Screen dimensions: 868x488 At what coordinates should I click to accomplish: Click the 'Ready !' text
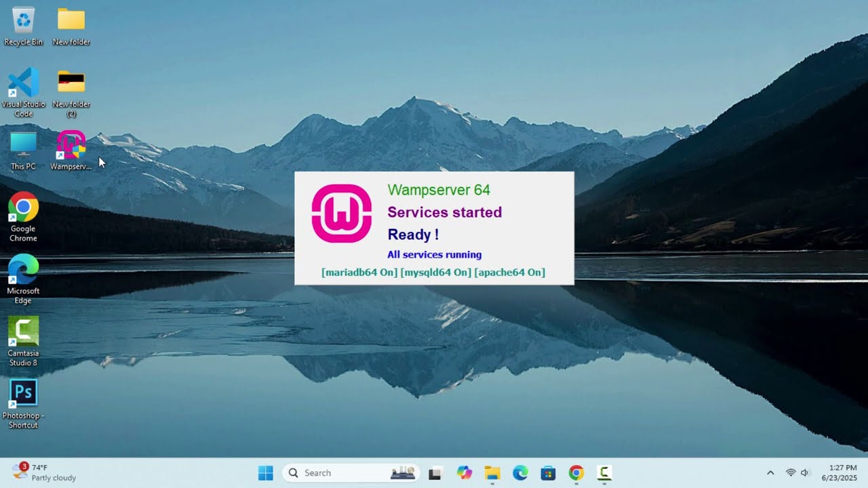tap(413, 235)
